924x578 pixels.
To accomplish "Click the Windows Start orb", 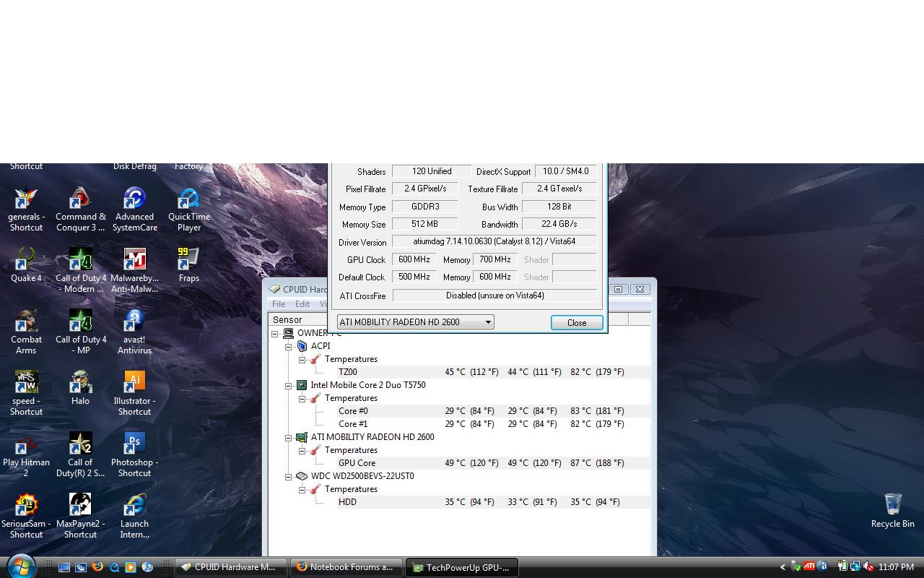I will pyautogui.click(x=21, y=566).
